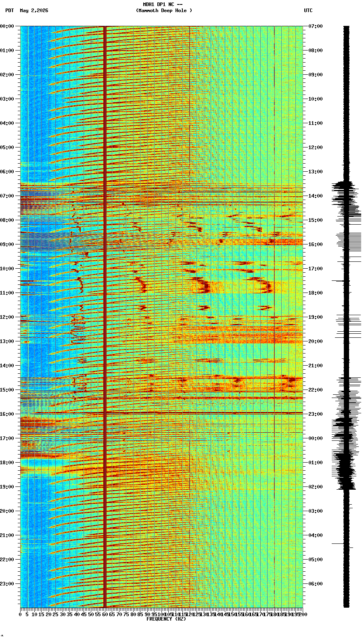Screen dimensions: 364x640
Task: Select 14:00 on the PDT time axis
Action: tap(7, 366)
